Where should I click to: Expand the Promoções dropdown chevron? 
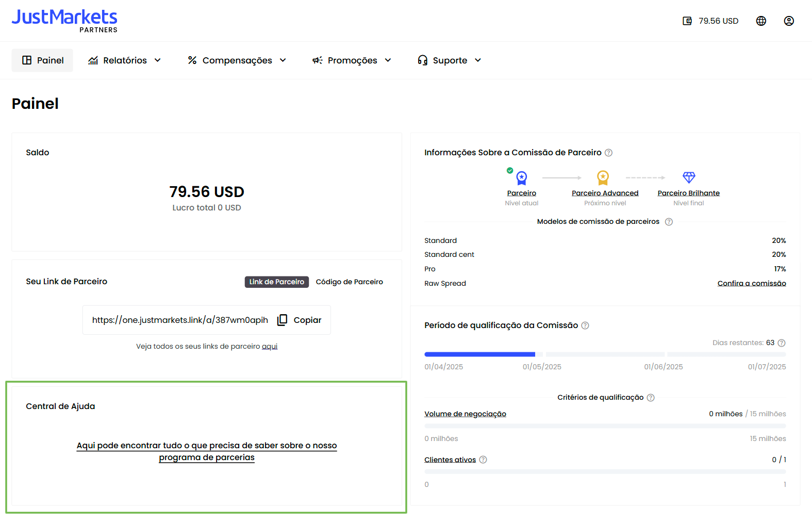pyautogui.click(x=388, y=60)
